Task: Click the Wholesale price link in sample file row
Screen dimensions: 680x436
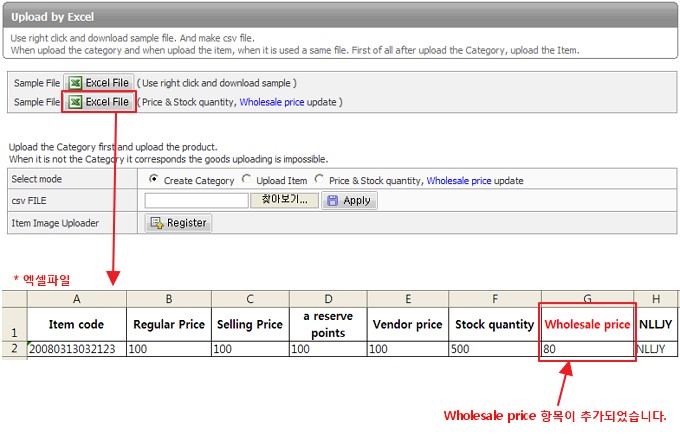Action: pyautogui.click(x=273, y=102)
